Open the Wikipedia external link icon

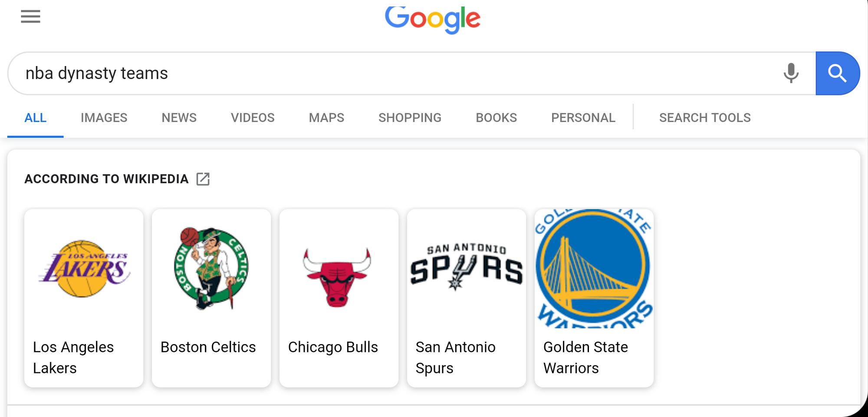click(x=203, y=179)
